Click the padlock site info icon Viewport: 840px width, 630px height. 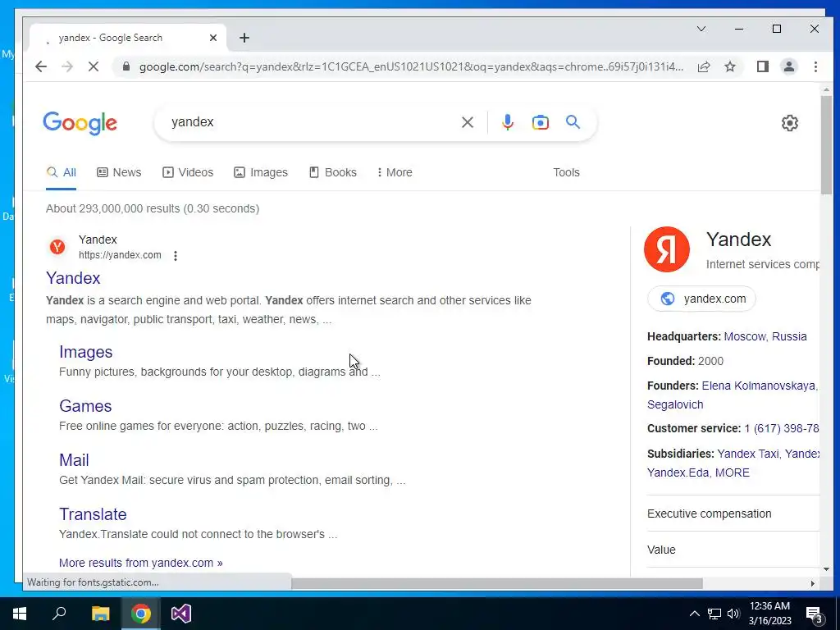click(126, 66)
